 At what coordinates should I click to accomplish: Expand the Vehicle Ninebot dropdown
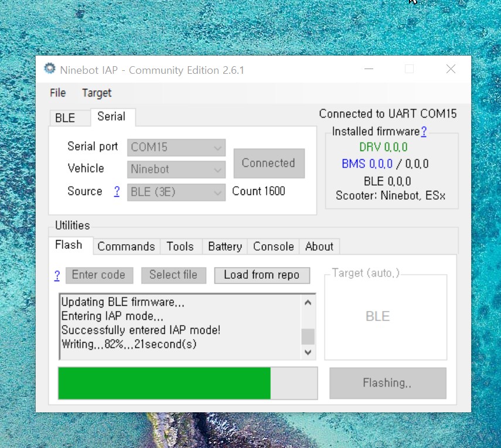pos(176,169)
